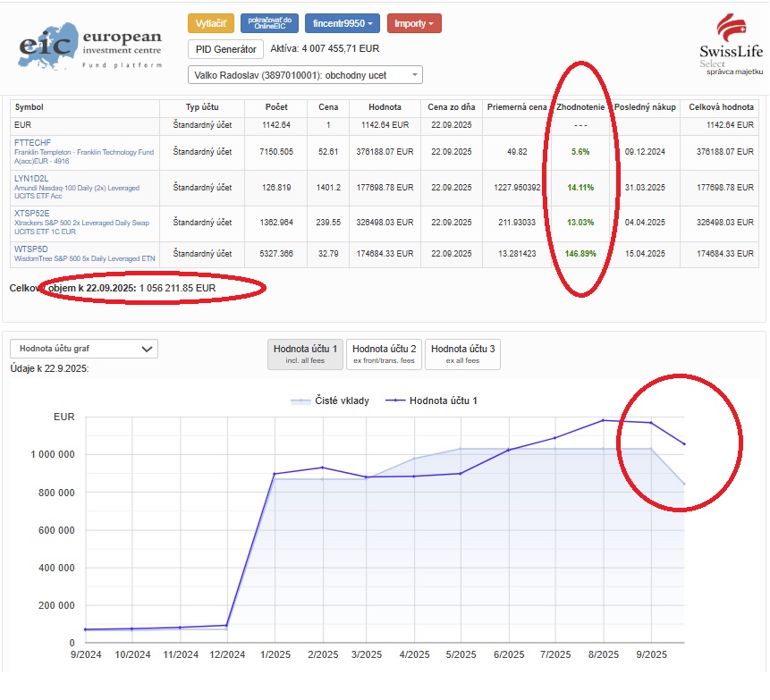Screen dimensions: 770x700
Task: Sort table by Zhodnotenie column header
Action: (580, 107)
